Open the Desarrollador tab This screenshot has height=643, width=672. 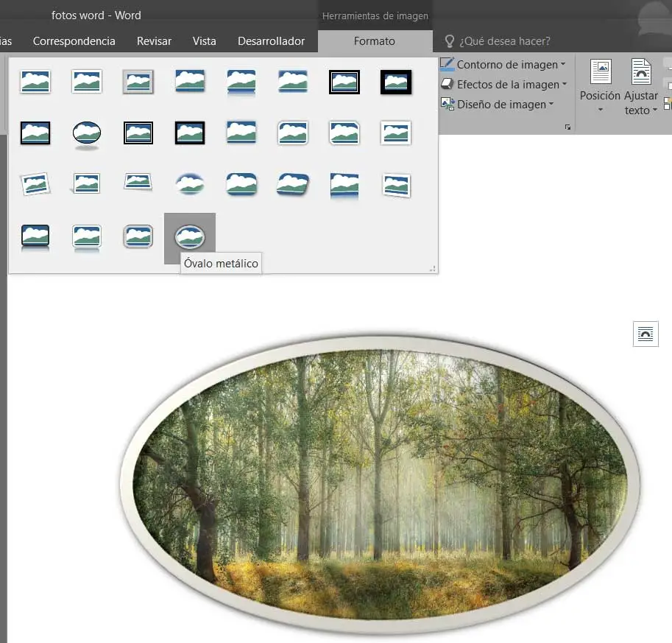click(x=272, y=41)
